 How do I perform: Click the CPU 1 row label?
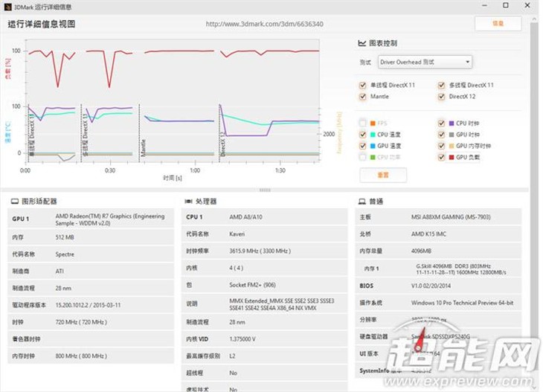tap(194, 217)
